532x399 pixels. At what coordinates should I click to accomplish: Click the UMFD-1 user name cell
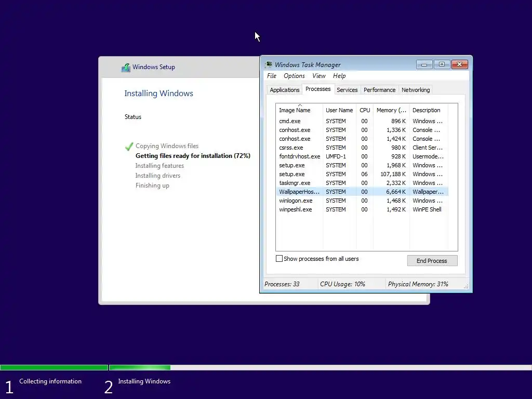click(x=336, y=156)
